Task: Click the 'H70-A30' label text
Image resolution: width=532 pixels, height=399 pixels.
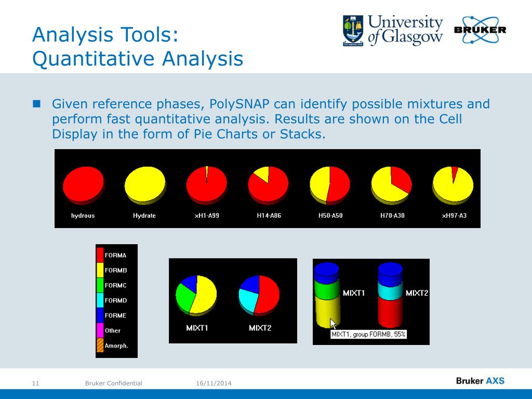Action: tap(392, 216)
